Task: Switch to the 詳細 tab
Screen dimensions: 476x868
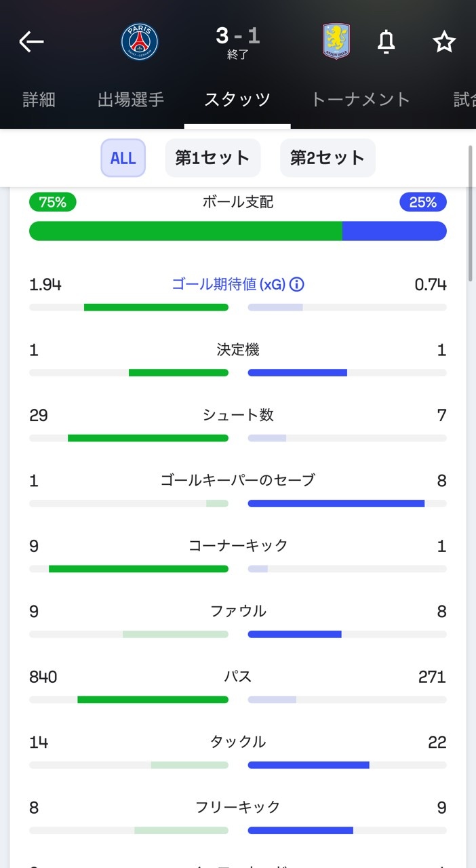Action: coord(39,100)
